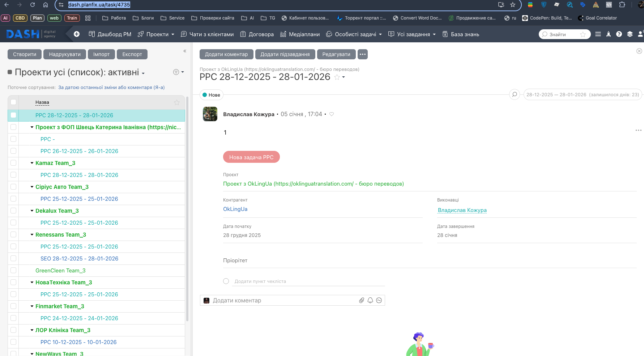Open the Усі завдання menu
Screen dimensions: 644x356
pos(412,34)
